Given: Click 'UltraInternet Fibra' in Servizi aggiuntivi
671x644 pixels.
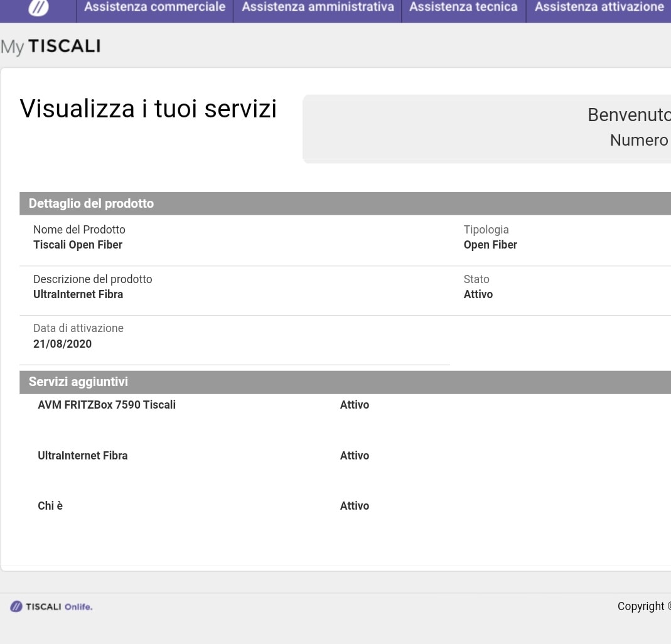Looking at the screenshot, I should [x=83, y=455].
